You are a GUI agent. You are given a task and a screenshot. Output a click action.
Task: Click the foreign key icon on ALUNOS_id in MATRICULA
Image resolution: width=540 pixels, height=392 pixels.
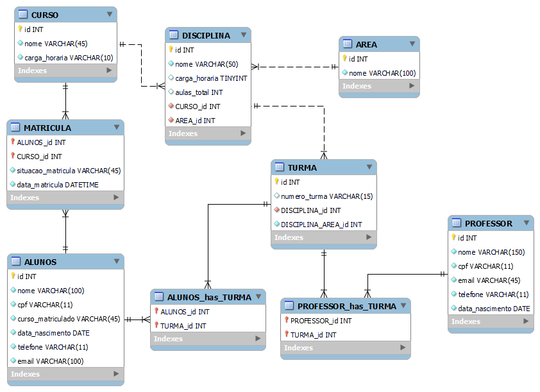[12, 142]
